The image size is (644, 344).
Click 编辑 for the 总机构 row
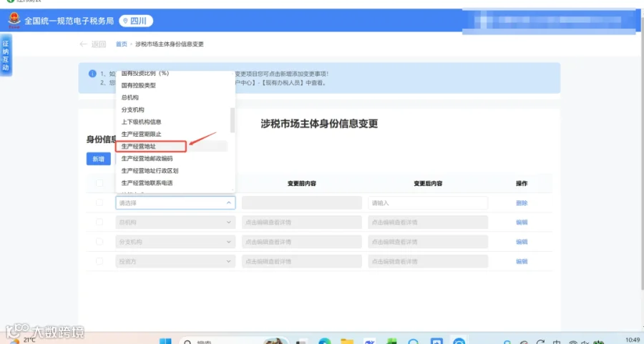click(522, 222)
